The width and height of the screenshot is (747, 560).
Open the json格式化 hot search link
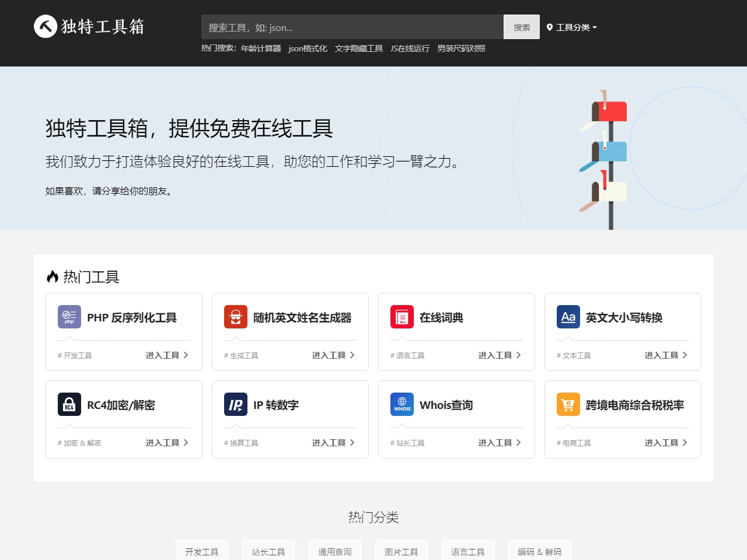pos(308,48)
